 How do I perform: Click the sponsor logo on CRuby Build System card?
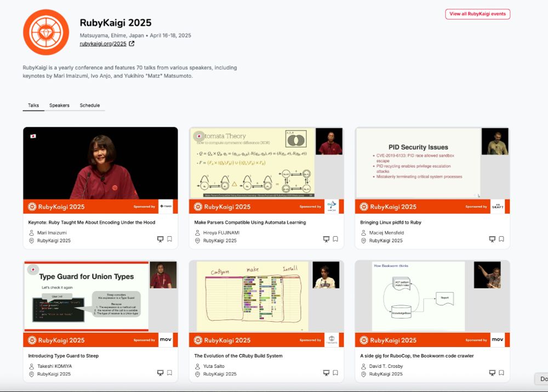point(332,340)
